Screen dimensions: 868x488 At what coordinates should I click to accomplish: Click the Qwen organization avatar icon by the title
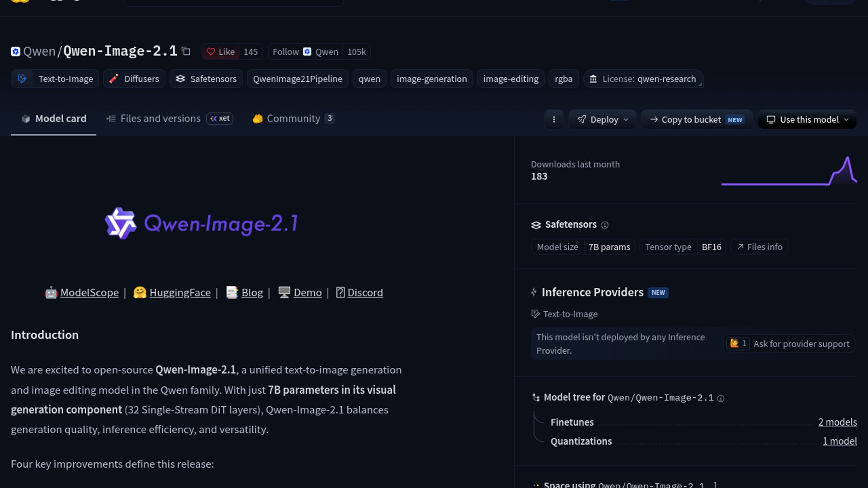[x=15, y=52]
